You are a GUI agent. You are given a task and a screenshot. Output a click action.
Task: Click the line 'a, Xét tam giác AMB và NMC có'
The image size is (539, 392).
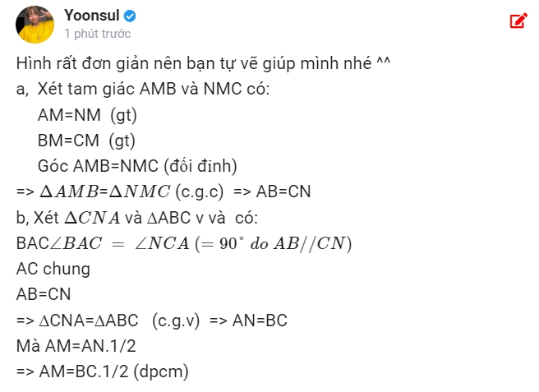pos(143,89)
